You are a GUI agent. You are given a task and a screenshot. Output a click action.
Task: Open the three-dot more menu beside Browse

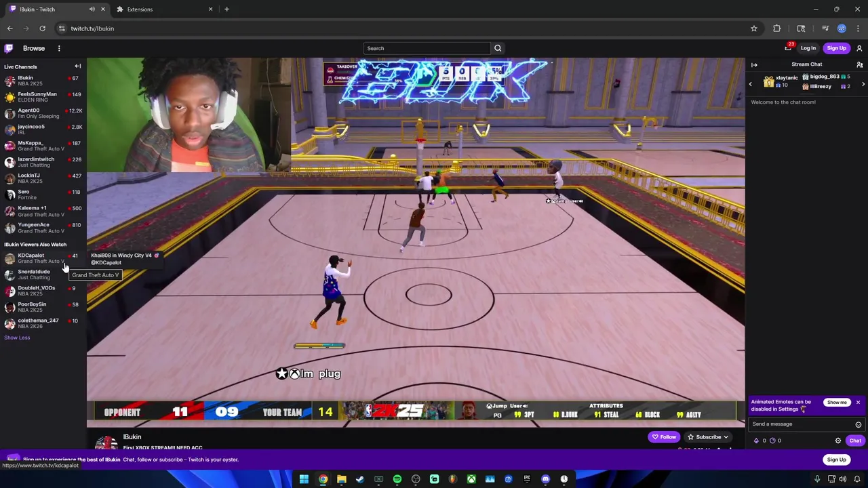[59, 48]
